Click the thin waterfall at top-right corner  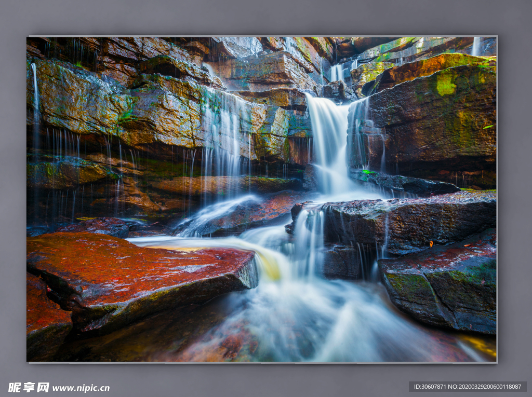(476, 46)
